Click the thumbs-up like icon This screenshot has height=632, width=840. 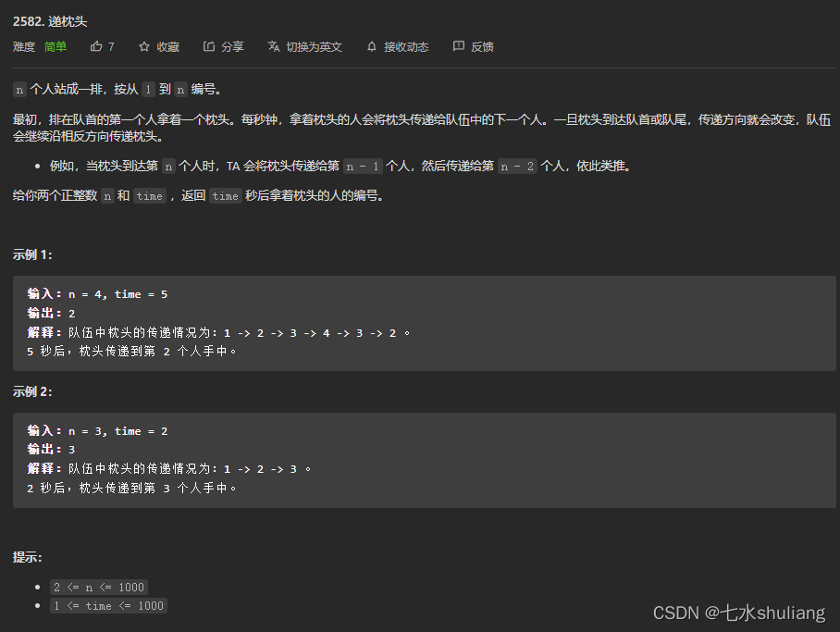[x=95, y=46]
